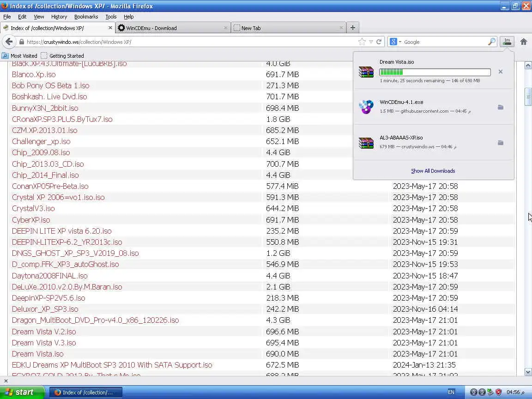Click the WinCDEmu-4.1.exe disc icon in downloads
The height and width of the screenshot is (399, 532).
click(x=366, y=107)
